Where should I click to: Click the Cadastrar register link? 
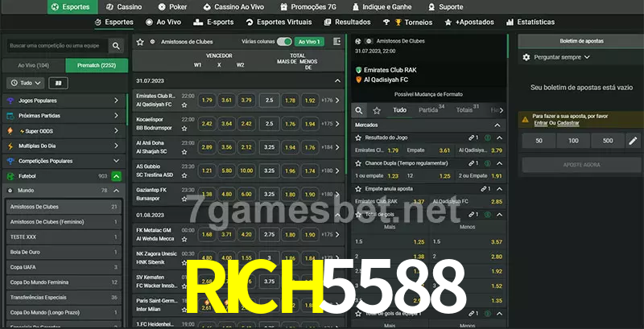point(568,123)
